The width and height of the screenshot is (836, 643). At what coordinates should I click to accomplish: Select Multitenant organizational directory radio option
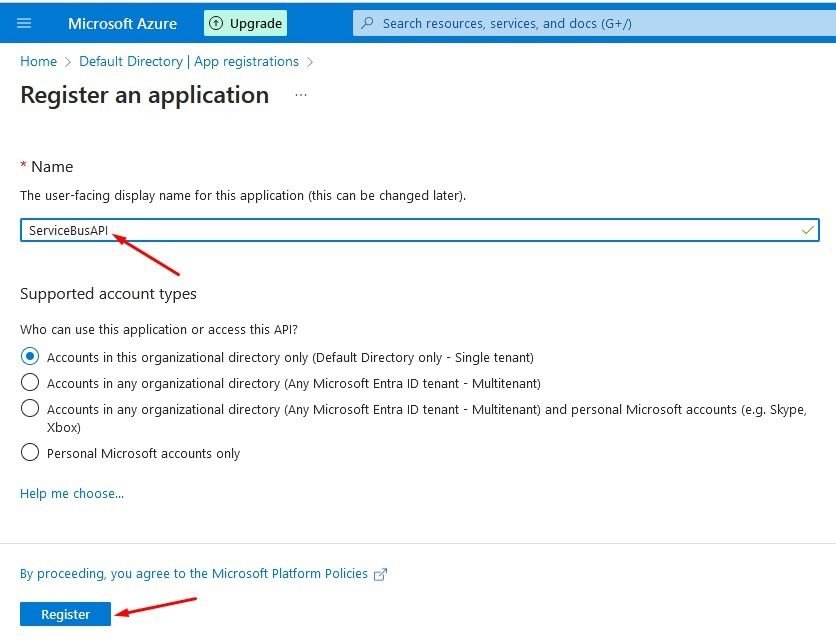[x=30, y=382]
